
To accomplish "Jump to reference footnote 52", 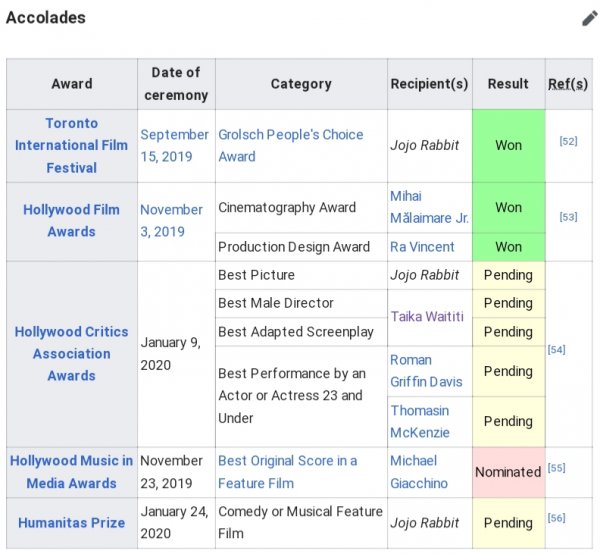I will pyautogui.click(x=568, y=142).
